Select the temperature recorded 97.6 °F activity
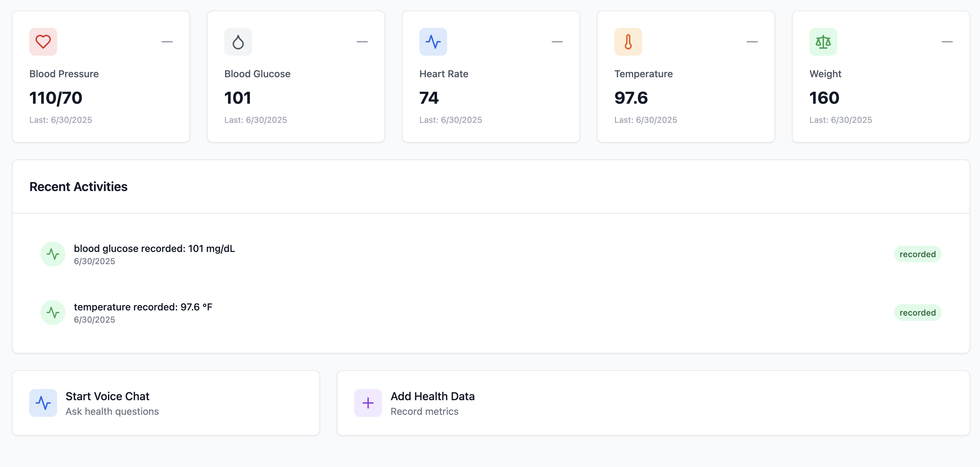Screen dimensions: 980x467 [143, 307]
